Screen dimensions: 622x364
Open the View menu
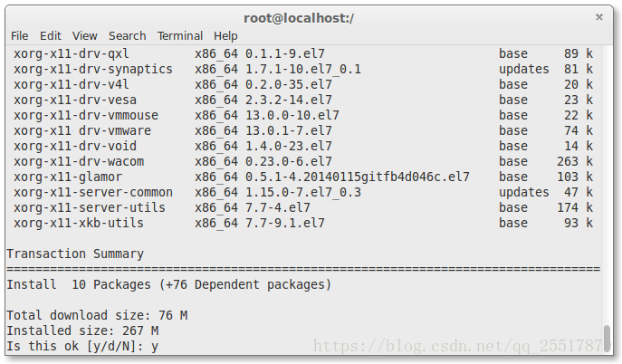coord(84,36)
